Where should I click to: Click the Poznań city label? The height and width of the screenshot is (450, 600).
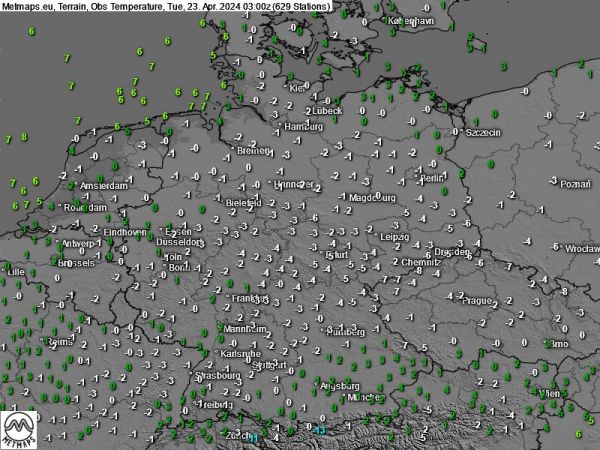574,184
